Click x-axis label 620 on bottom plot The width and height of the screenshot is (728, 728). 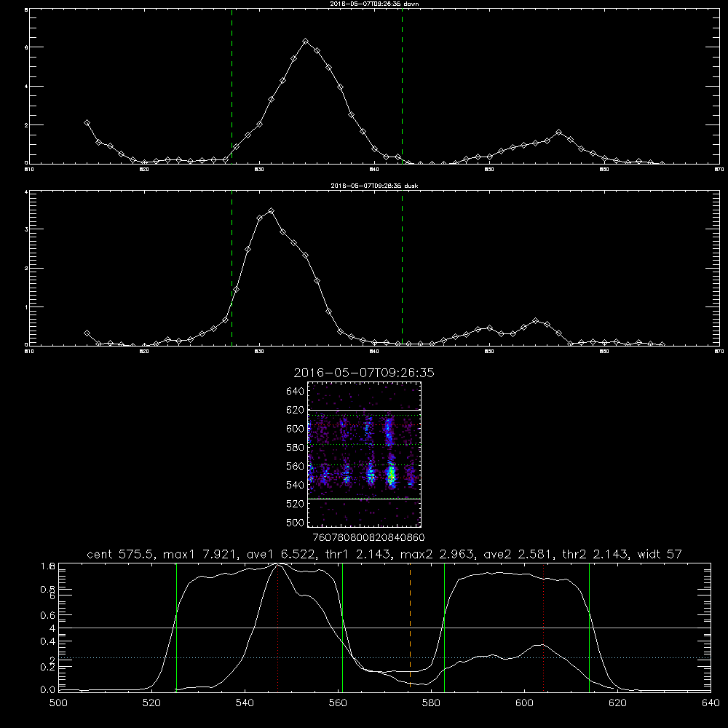[x=618, y=703]
